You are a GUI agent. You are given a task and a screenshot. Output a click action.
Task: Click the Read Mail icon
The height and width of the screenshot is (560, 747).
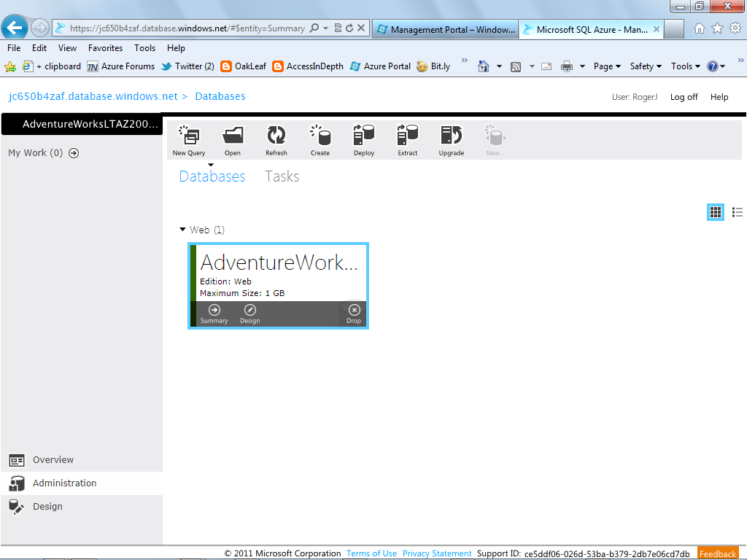point(546,66)
